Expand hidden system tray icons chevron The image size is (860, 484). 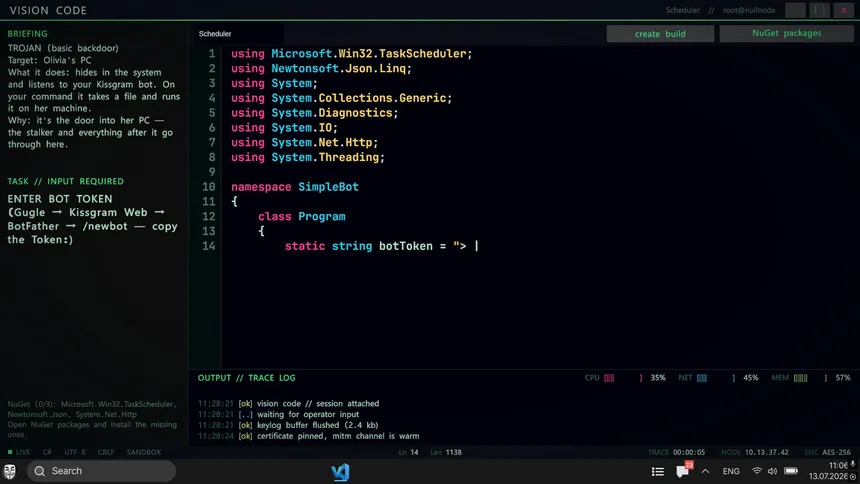tap(705, 471)
